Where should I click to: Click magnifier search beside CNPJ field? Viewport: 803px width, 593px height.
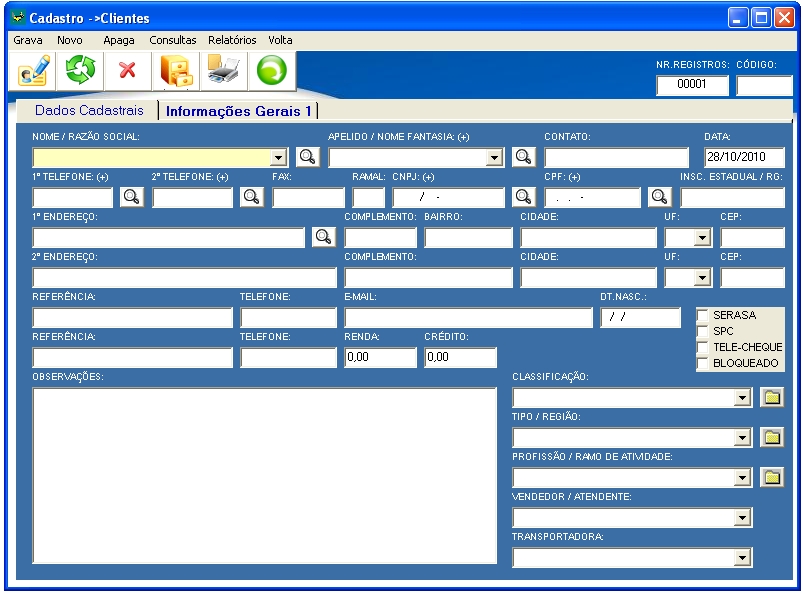[x=524, y=197]
